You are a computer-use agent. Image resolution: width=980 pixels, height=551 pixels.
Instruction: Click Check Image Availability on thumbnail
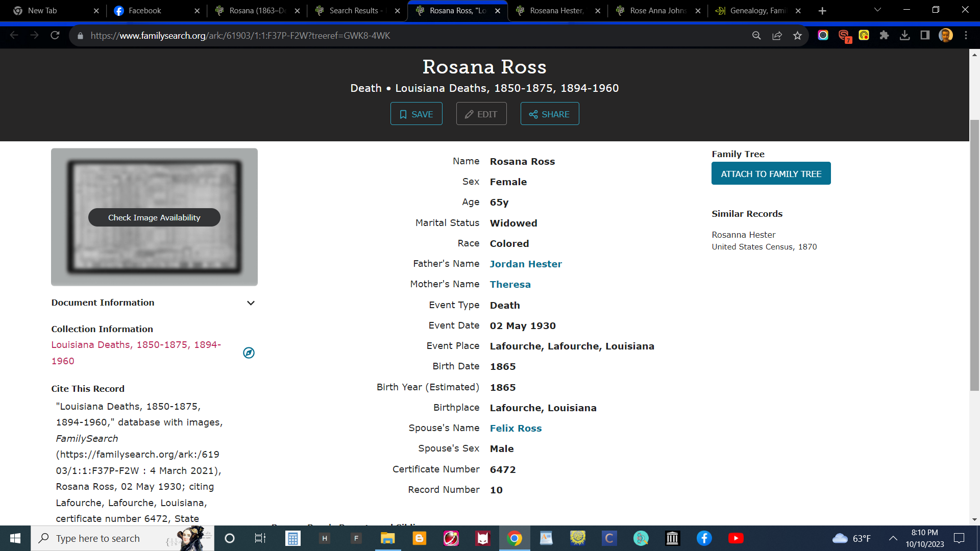[x=154, y=218]
